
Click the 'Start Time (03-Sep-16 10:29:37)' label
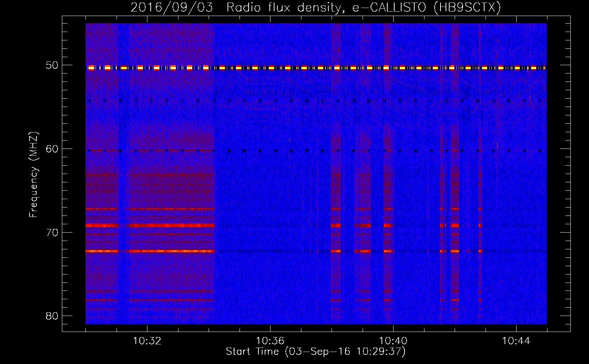coord(316,352)
